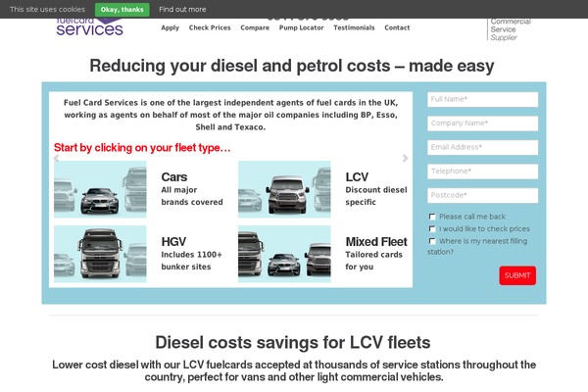Open the Contact page
The width and height of the screenshot is (588, 392).
[x=397, y=27]
